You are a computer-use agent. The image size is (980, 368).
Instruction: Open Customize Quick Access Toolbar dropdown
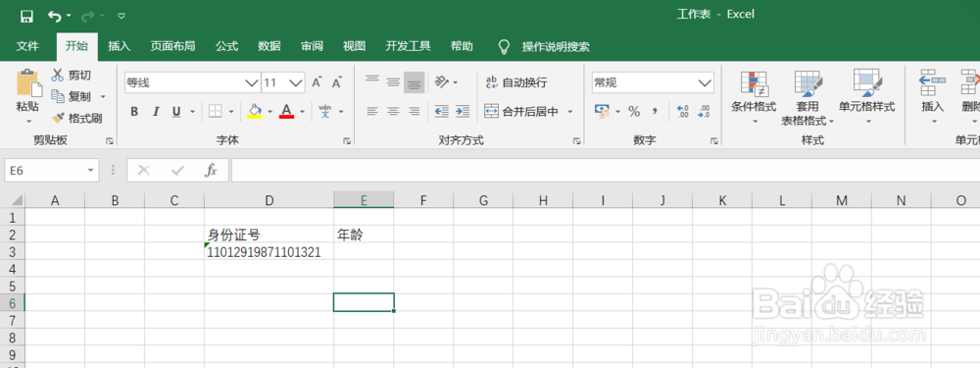click(122, 16)
